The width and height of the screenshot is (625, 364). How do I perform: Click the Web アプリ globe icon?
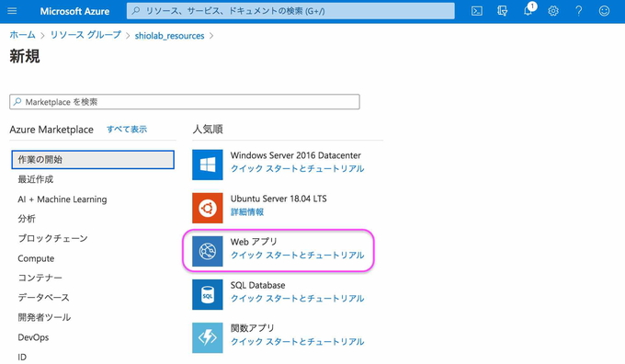(208, 251)
